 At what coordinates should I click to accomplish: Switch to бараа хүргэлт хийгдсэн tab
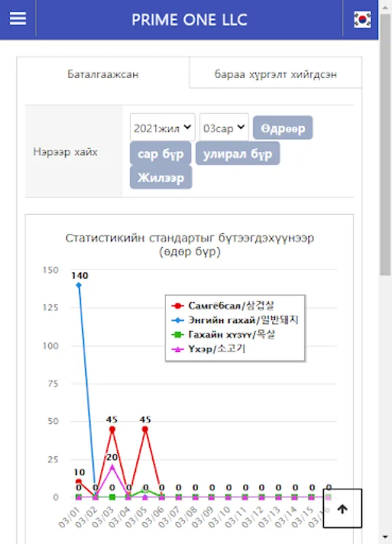coord(275,74)
